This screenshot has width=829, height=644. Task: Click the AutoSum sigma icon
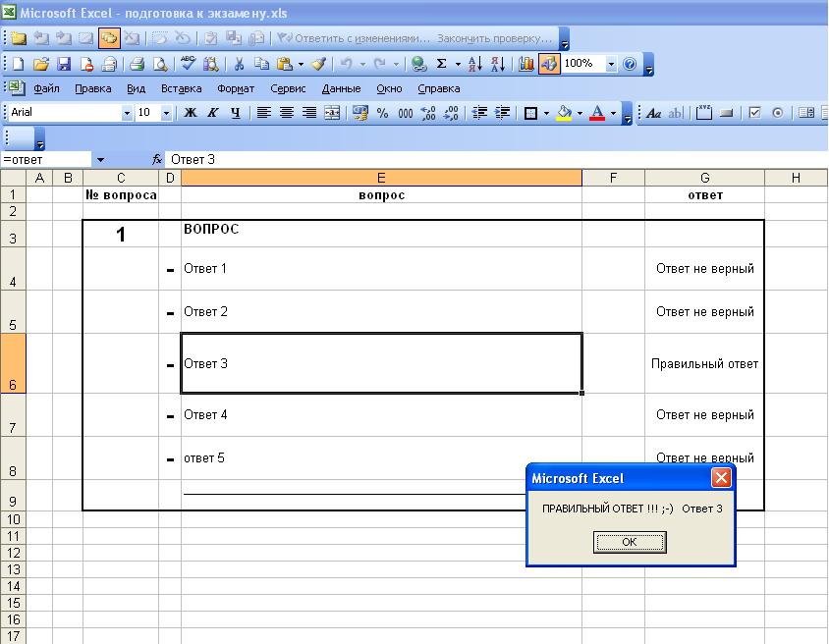pos(442,64)
